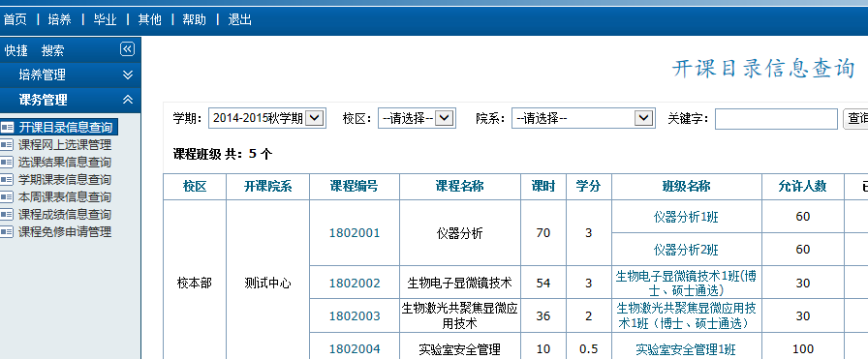Click the icon beside 课程网上选课管理
Viewport: 868px width, 359px height.
click(x=7, y=145)
